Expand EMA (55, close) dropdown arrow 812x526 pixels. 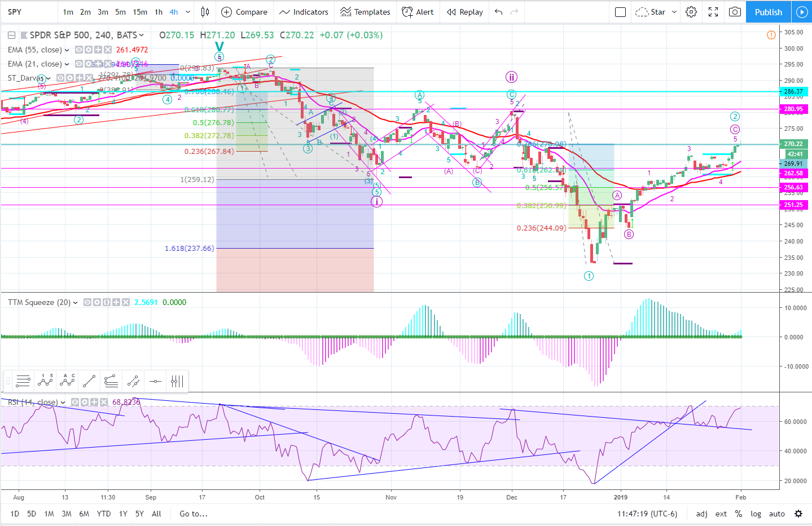click(67, 50)
